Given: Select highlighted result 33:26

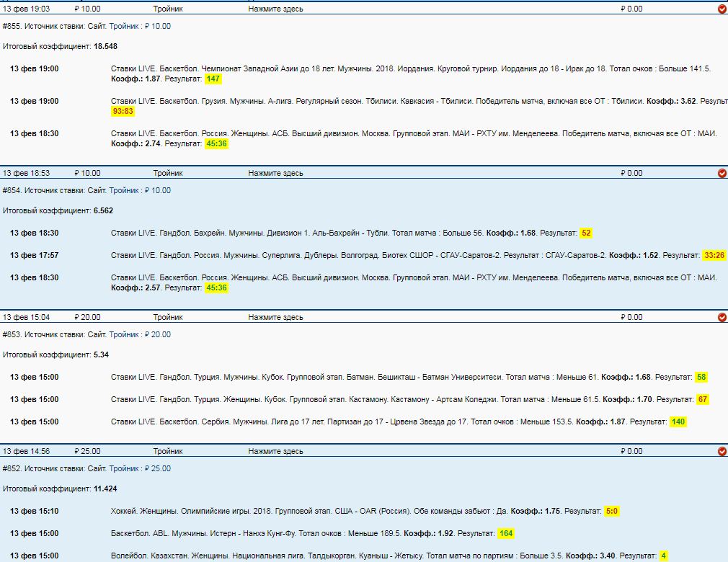Looking at the screenshot, I should click(714, 256).
